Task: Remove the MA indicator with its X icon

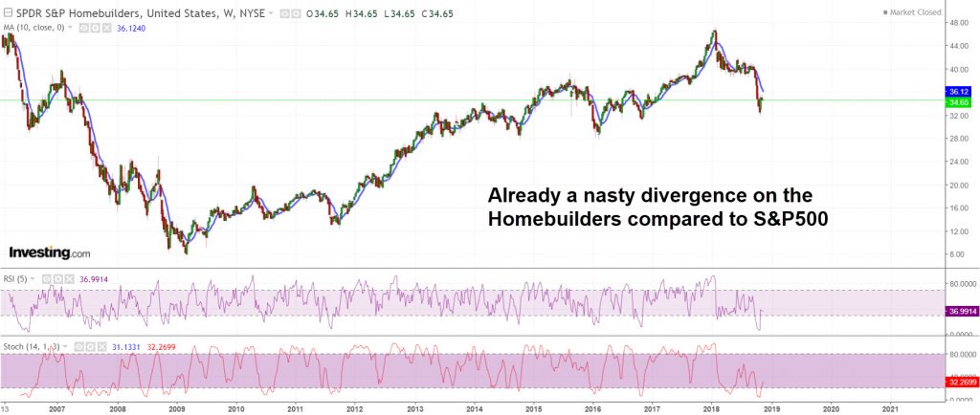Action: 106,28
